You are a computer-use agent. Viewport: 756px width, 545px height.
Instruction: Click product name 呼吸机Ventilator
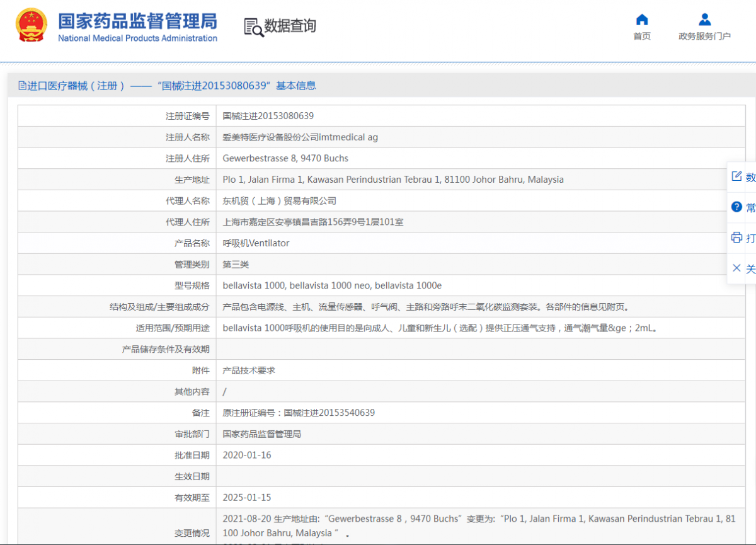click(x=256, y=243)
